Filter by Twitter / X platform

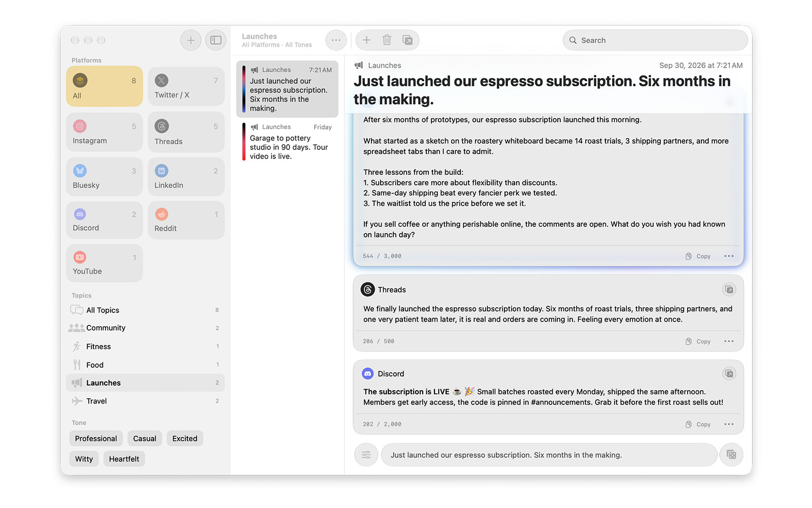186,86
